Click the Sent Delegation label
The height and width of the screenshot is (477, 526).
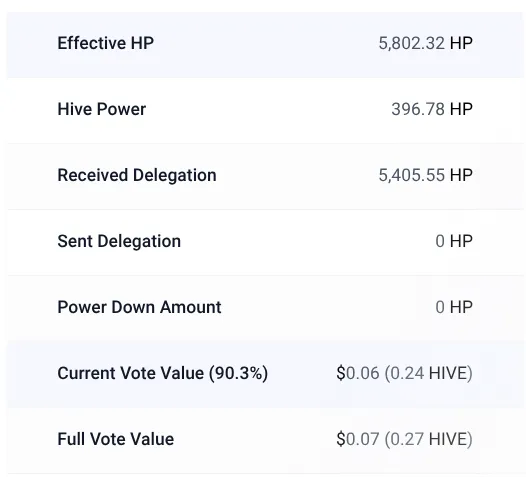[x=119, y=241]
